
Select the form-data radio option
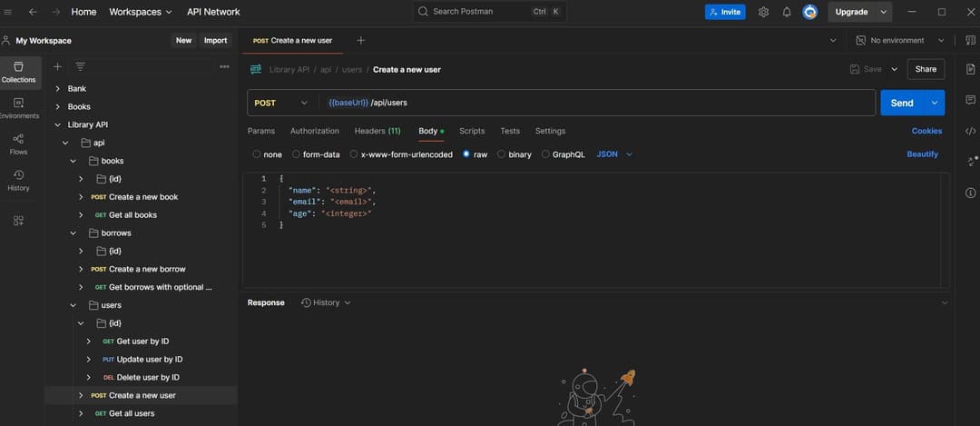point(296,154)
